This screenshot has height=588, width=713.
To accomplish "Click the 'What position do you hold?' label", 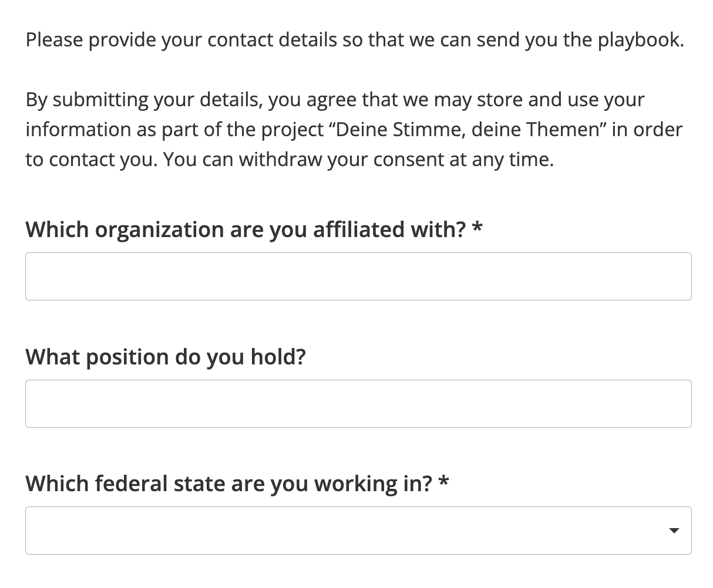I will point(166,356).
